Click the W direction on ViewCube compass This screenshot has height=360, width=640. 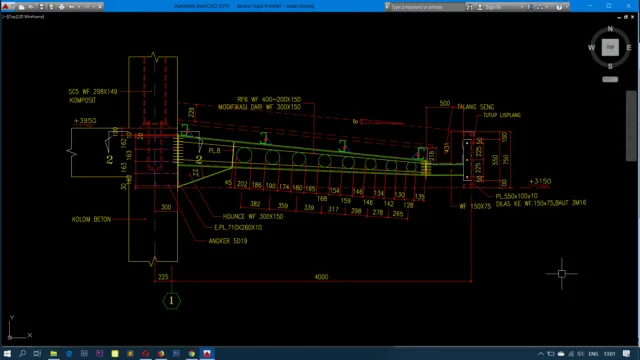[x=591, y=47]
